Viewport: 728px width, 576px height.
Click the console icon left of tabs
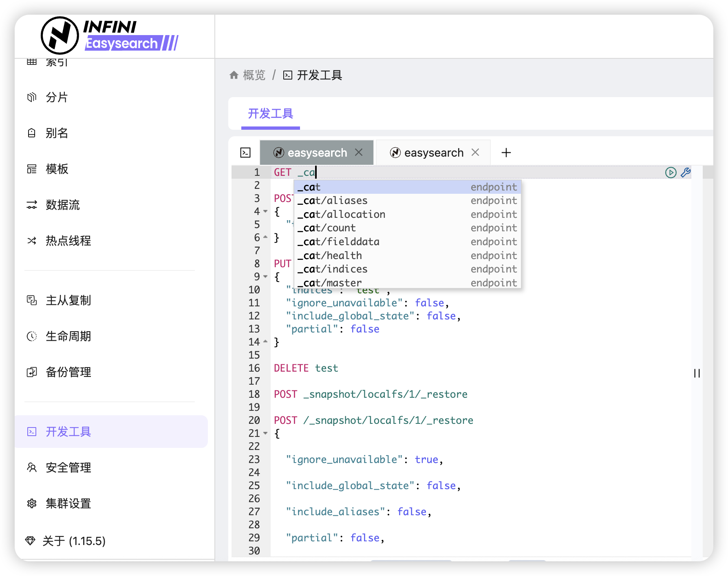tap(245, 153)
